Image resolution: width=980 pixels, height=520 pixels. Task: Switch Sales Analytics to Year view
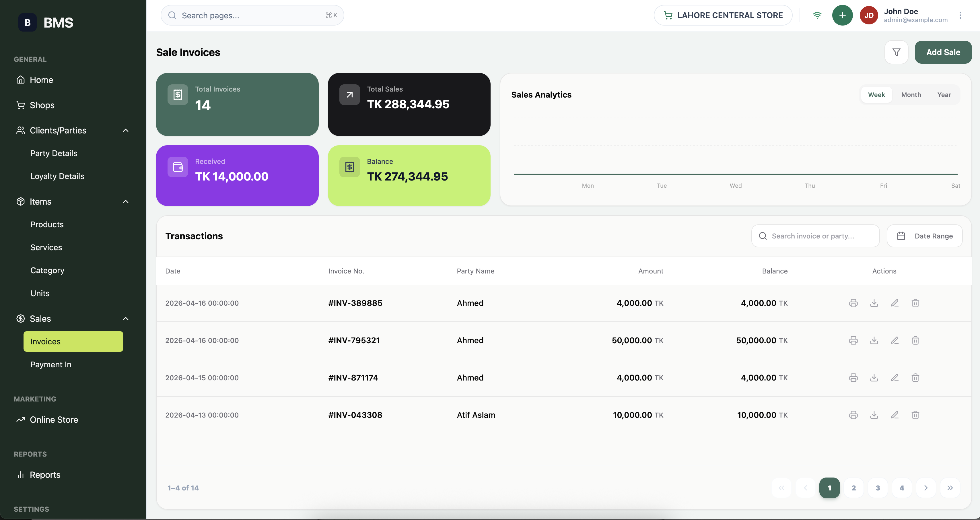(x=944, y=95)
